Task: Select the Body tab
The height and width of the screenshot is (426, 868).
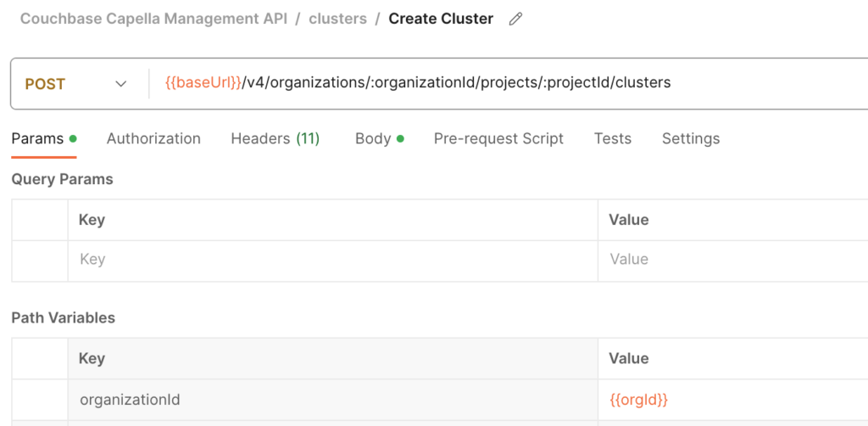Action: click(x=379, y=138)
